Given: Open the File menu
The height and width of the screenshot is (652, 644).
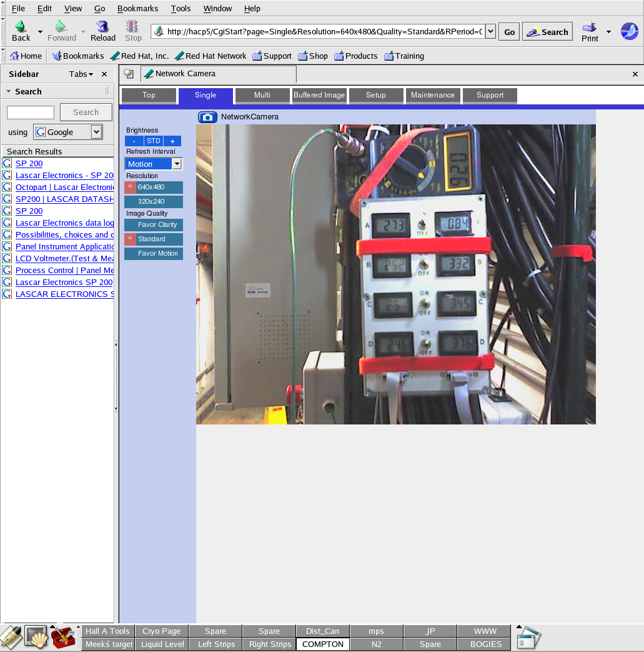Looking at the screenshot, I should [18, 8].
